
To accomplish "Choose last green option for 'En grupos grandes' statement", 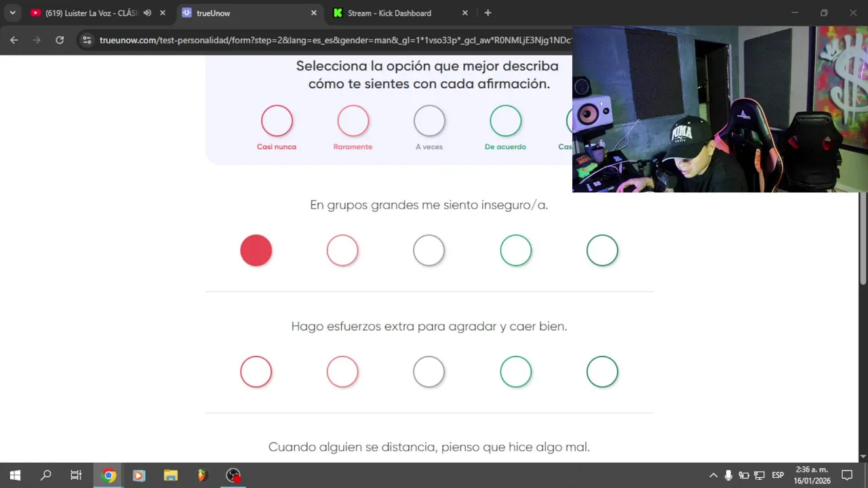I will (602, 251).
